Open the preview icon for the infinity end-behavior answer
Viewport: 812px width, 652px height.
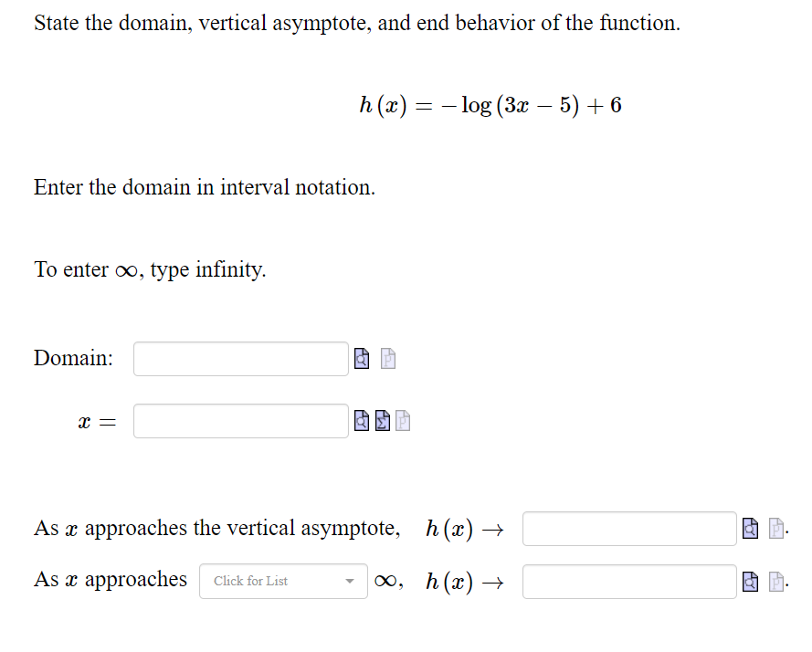[750, 581]
